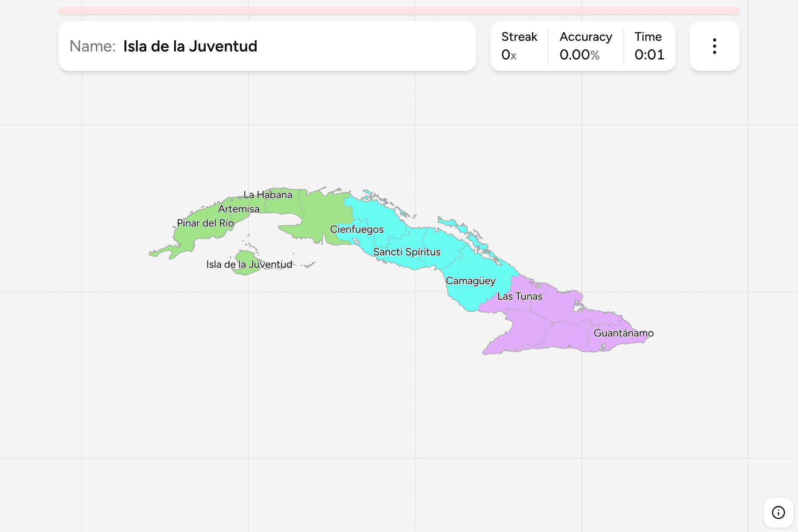Click the Isla de la Juventud map label
This screenshot has height=532, width=798.
(249, 264)
